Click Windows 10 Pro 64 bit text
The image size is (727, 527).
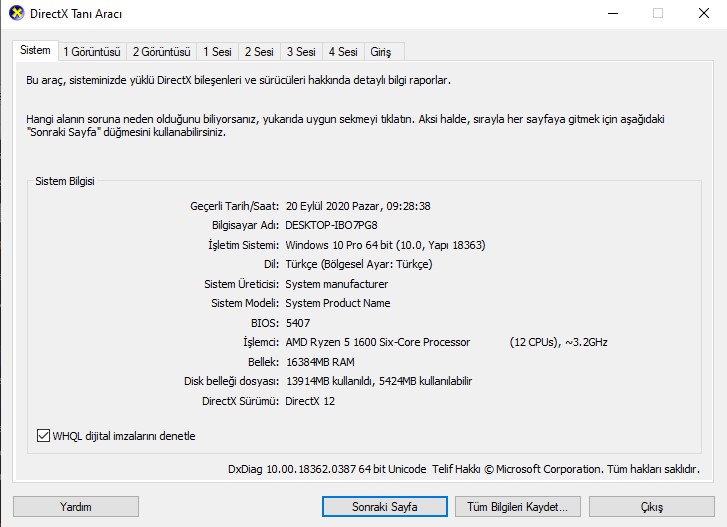(x=339, y=245)
